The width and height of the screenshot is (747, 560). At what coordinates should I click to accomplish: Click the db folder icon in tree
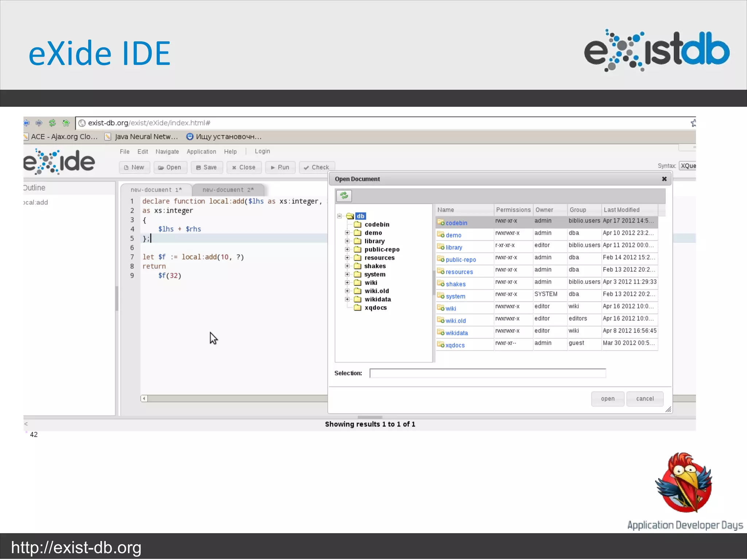point(350,216)
